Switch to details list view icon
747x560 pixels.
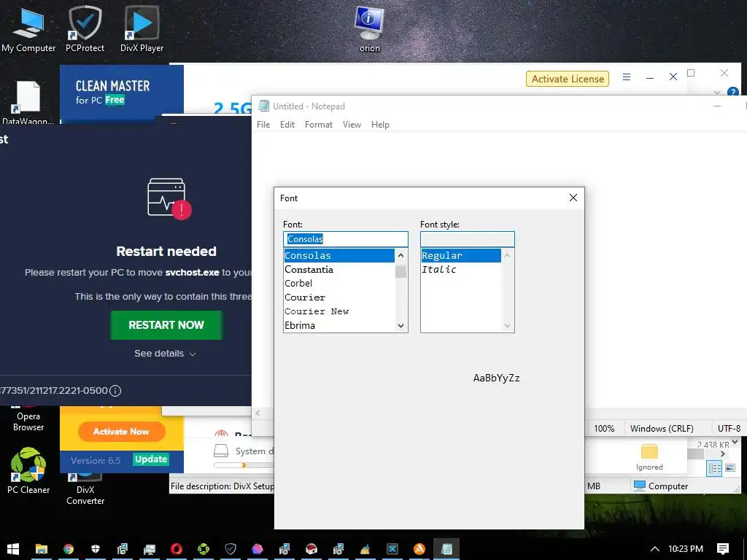click(x=715, y=468)
